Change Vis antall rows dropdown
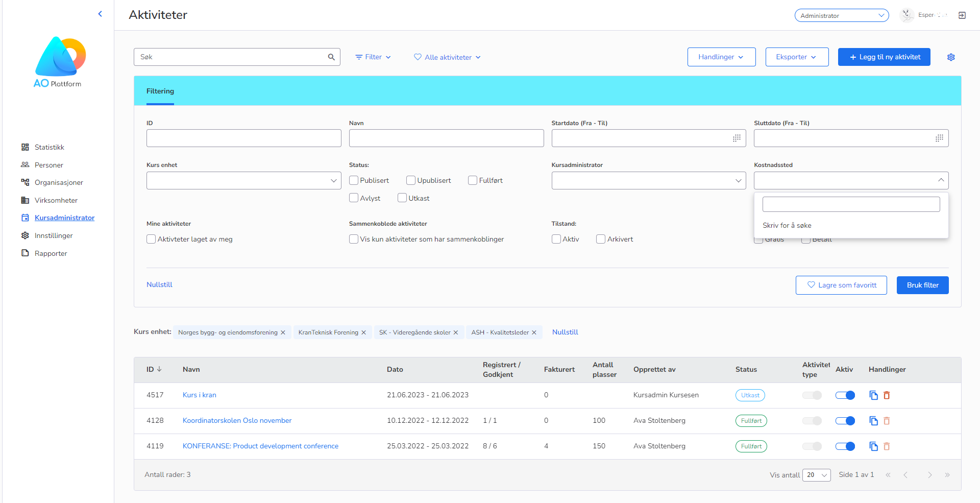This screenshot has width=980, height=503. point(817,475)
